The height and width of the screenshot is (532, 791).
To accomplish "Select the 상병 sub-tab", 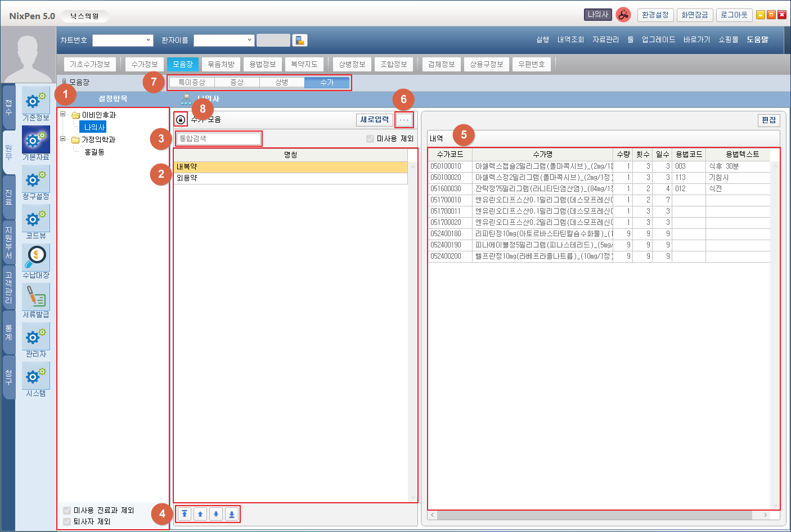I will (x=282, y=83).
